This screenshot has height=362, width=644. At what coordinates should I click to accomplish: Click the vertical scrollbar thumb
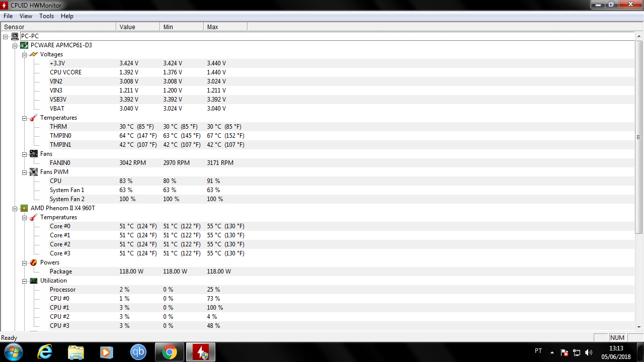point(639,137)
